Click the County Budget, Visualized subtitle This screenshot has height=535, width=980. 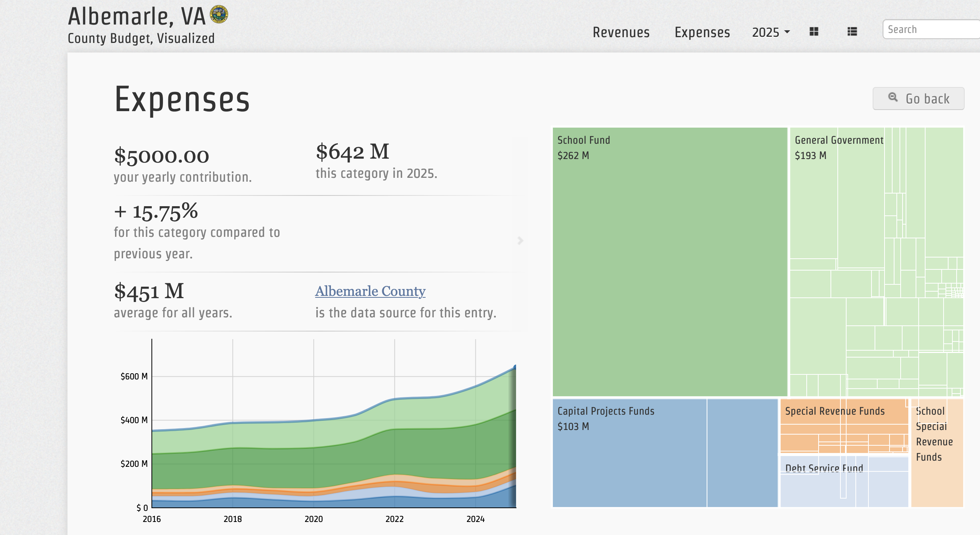coord(141,38)
